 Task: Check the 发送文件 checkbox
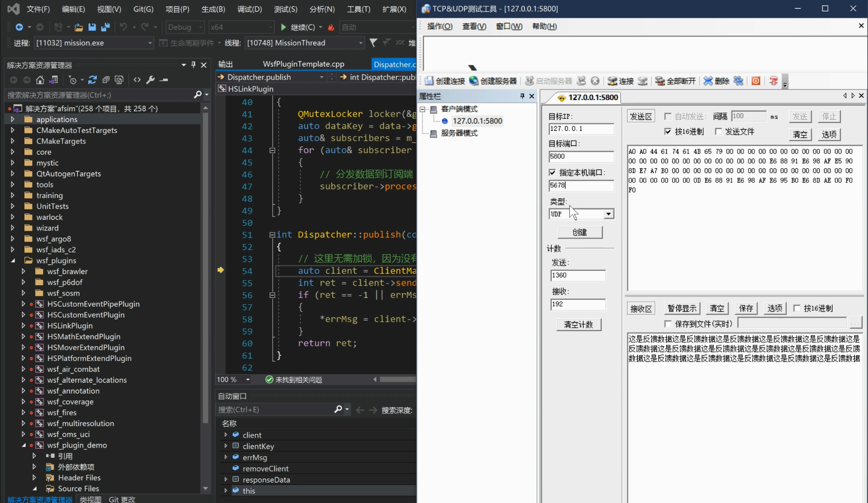point(719,131)
